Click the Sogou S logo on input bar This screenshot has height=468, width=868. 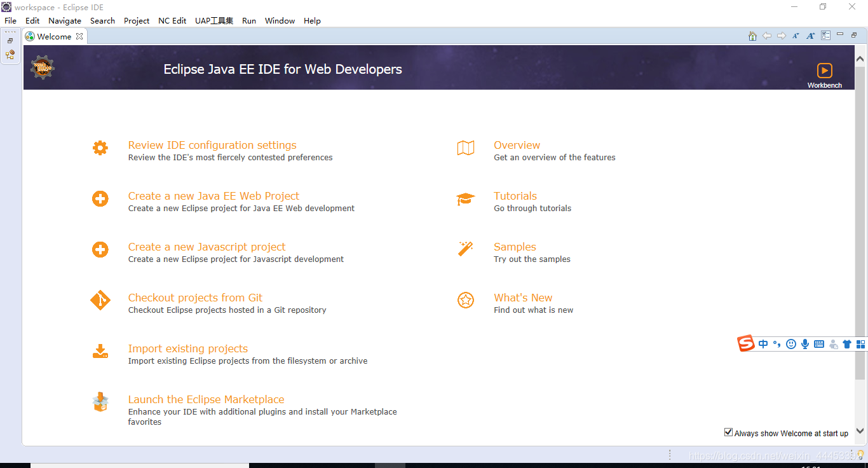(746, 343)
